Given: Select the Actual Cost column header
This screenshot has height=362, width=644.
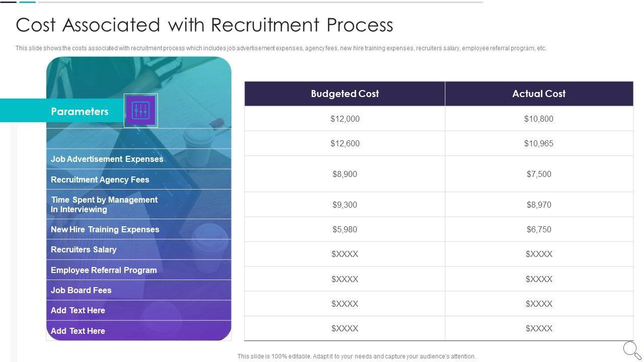Looking at the screenshot, I should (x=538, y=94).
